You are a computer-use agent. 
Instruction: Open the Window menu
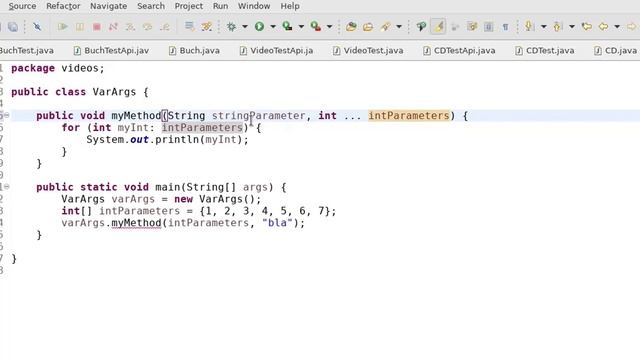pos(254,6)
